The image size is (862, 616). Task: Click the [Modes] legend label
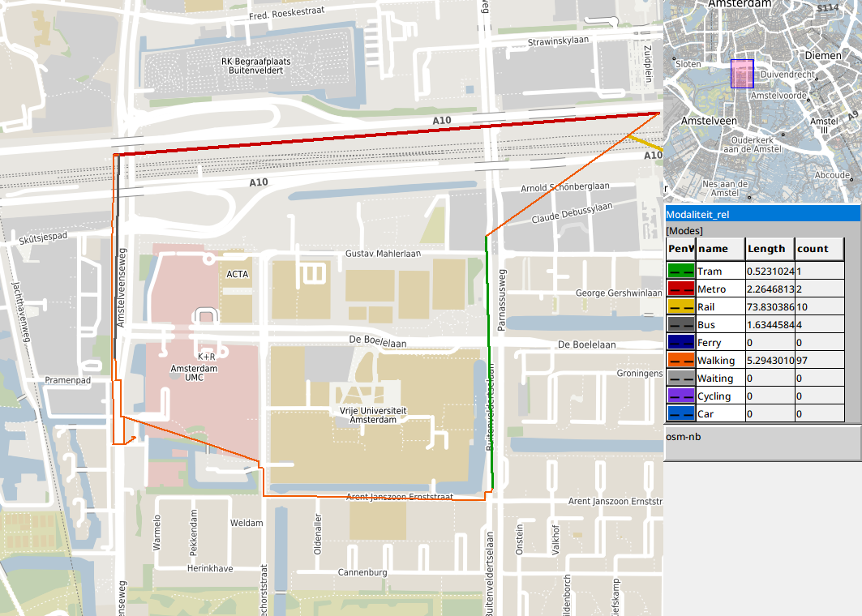point(684,231)
